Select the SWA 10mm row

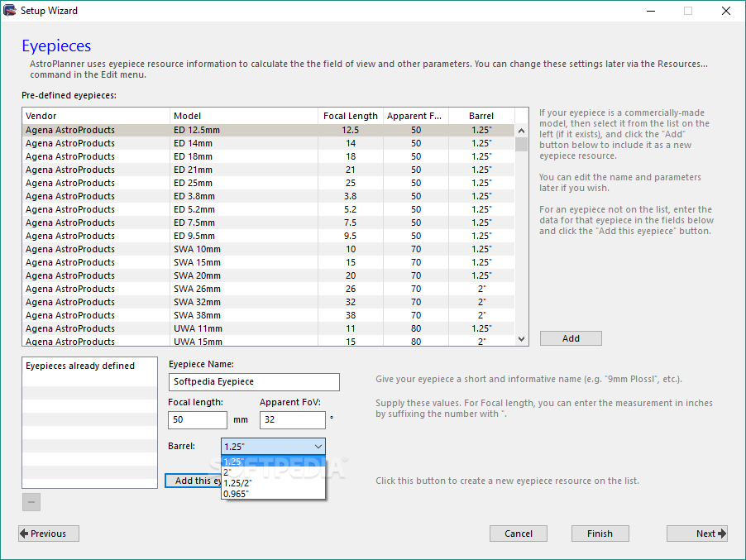click(x=268, y=249)
